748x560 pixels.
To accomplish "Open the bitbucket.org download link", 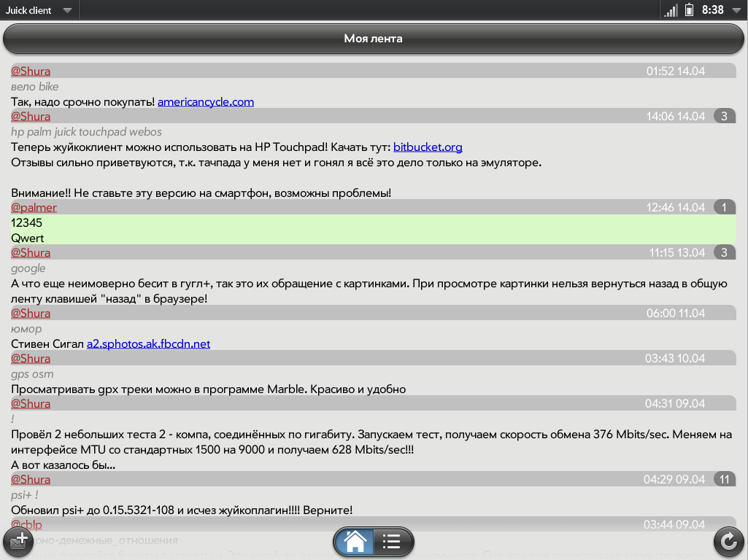I will [428, 147].
